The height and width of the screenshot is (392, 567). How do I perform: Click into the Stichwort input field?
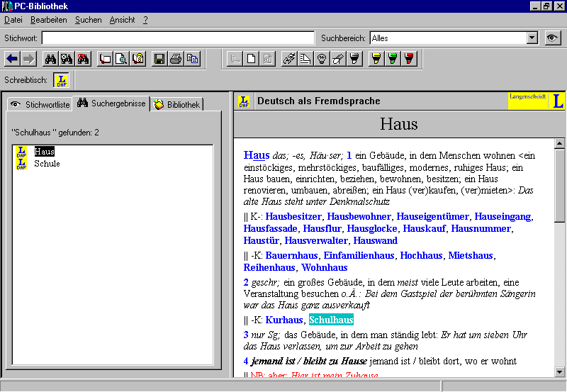point(177,38)
